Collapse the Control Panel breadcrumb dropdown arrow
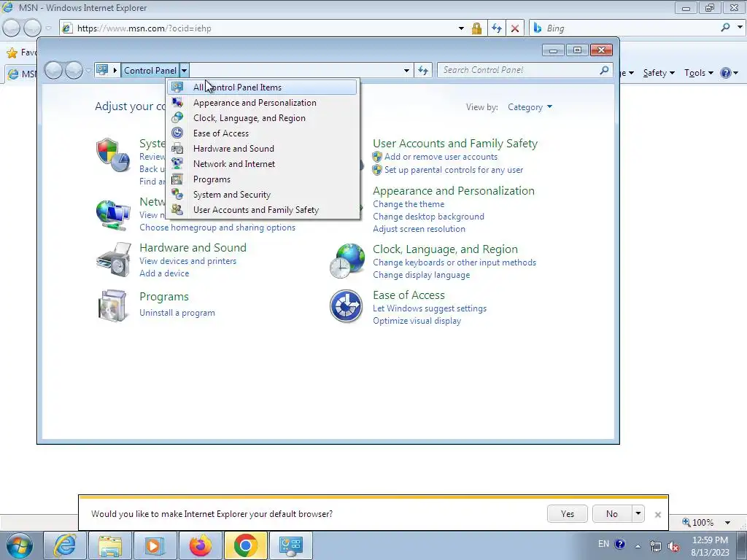Image resolution: width=747 pixels, height=560 pixels. [x=185, y=71]
